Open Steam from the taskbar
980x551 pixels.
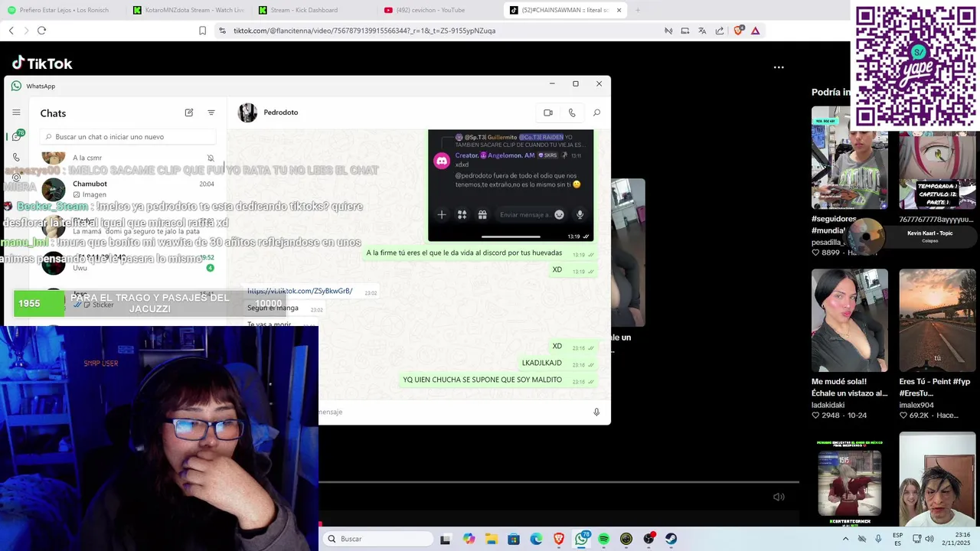[x=671, y=539]
